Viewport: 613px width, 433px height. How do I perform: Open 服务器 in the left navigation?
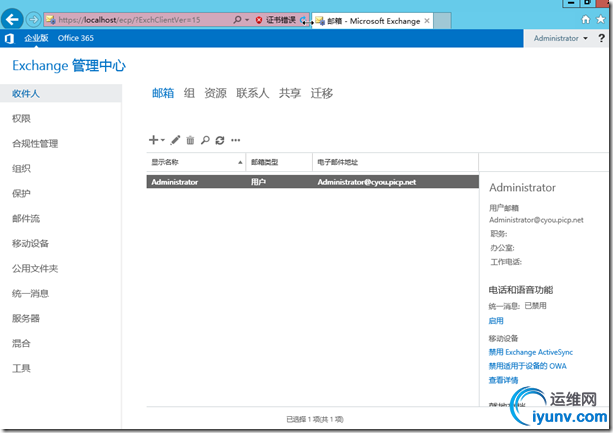[x=26, y=318]
